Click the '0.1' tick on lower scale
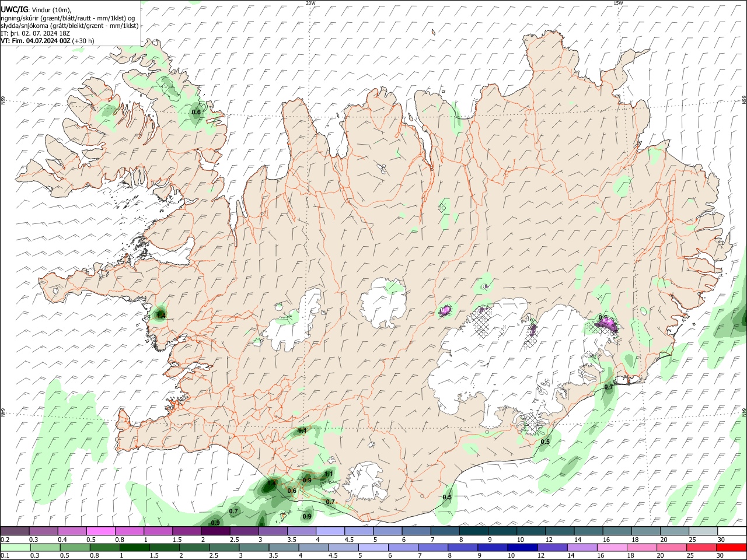747x560 pixels. pos(4,555)
